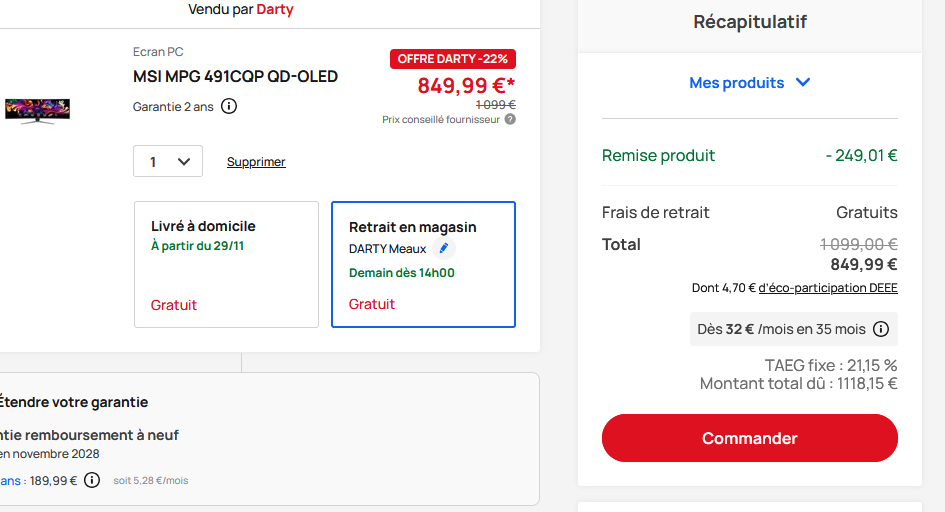Click the Prix conseillé fournisseur label

[x=441, y=119]
